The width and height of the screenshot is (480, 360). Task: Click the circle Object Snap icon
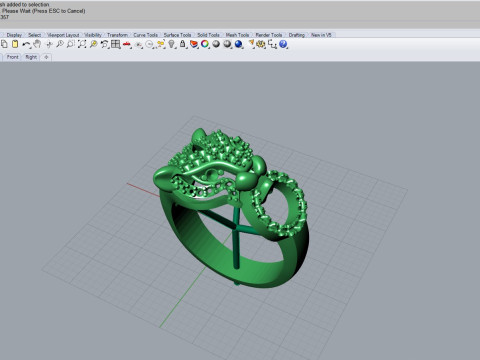click(x=150, y=44)
